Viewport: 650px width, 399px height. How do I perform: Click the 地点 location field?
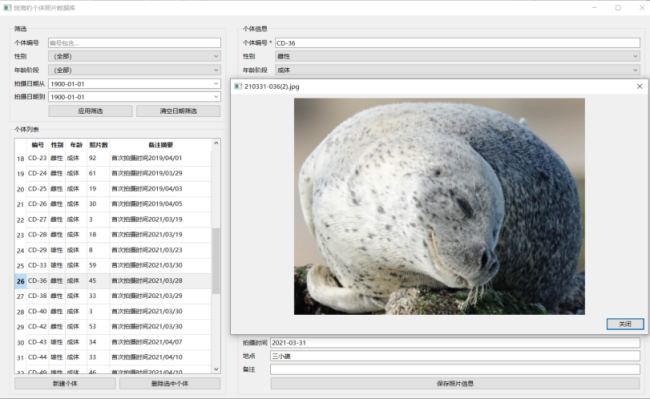tap(455, 356)
